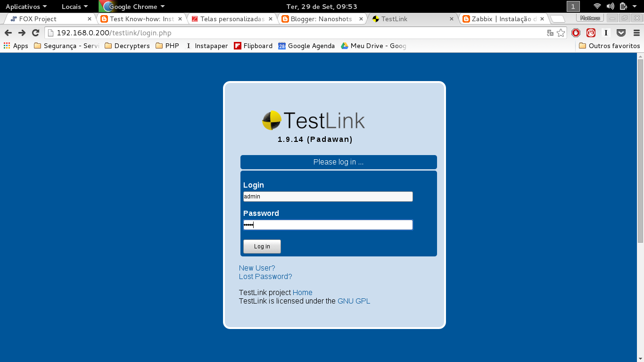Click inside the Password input field
The image size is (644, 362).
(328, 224)
